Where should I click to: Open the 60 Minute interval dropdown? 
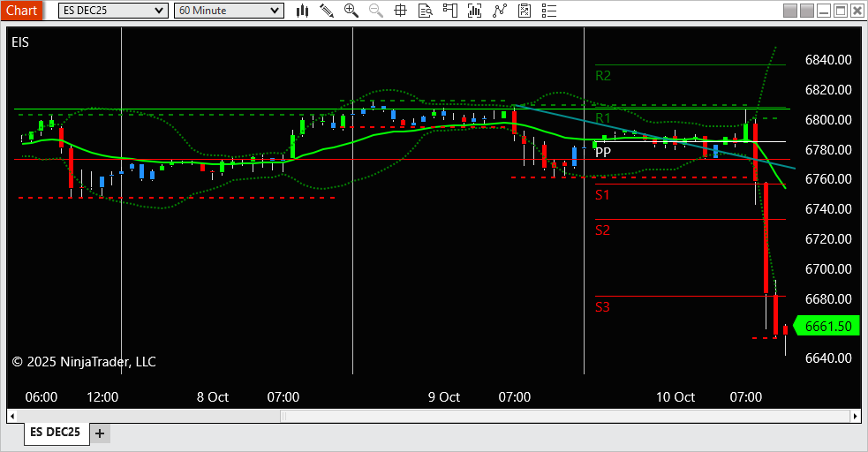pyautogui.click(x=229, y=11)
